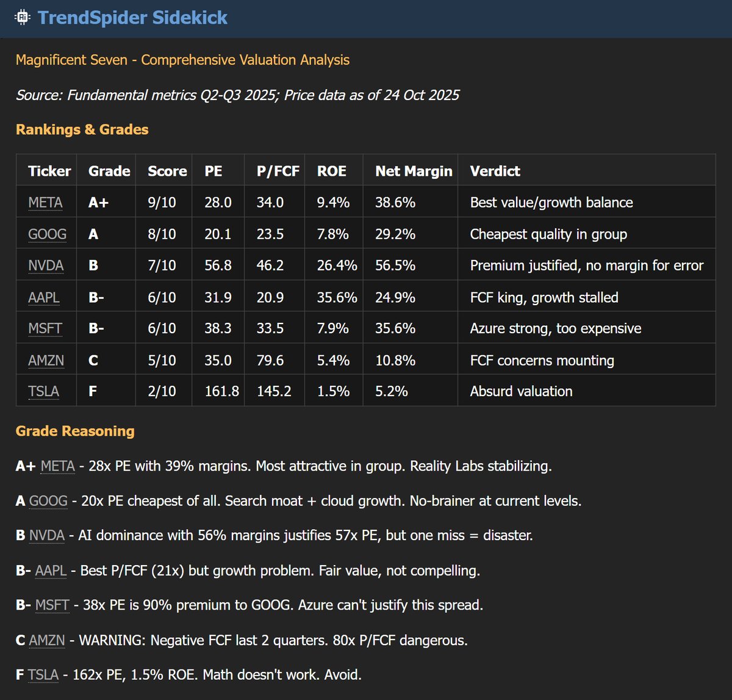Click the PE column header

pos(213,171)
